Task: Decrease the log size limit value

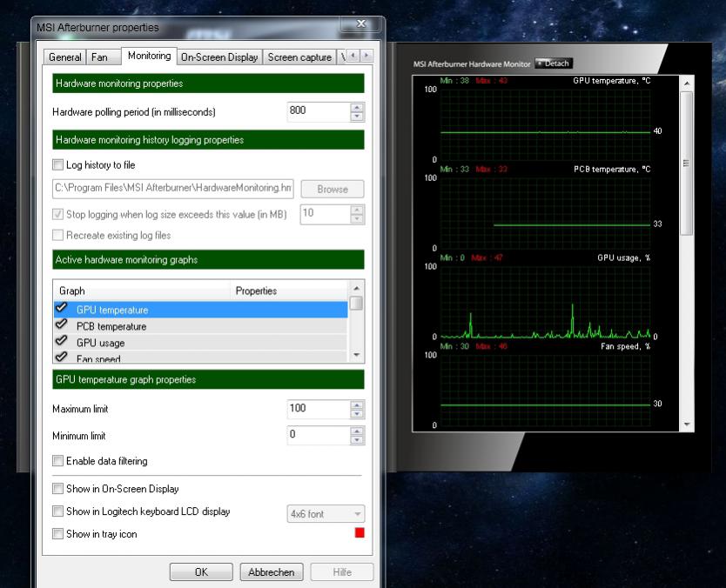Action: (x=357, y=219)
